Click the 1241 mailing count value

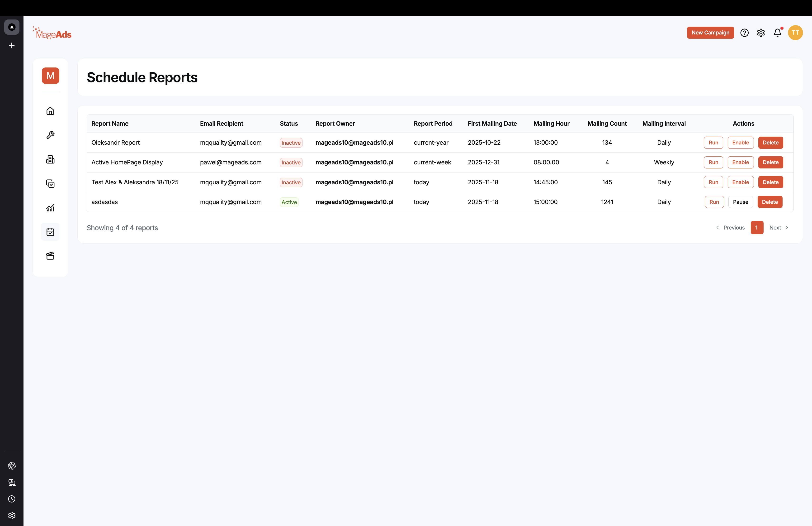[x=607, y=202]
